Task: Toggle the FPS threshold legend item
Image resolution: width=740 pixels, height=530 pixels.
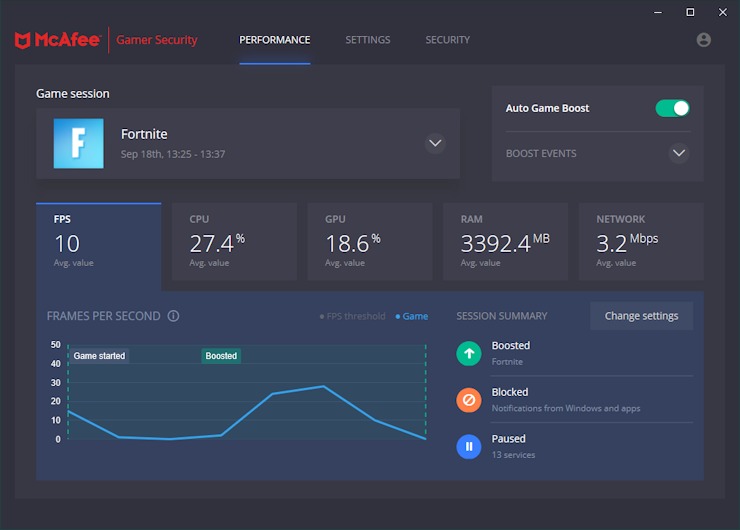Action: pyautogui.click(x=352, y=316)
